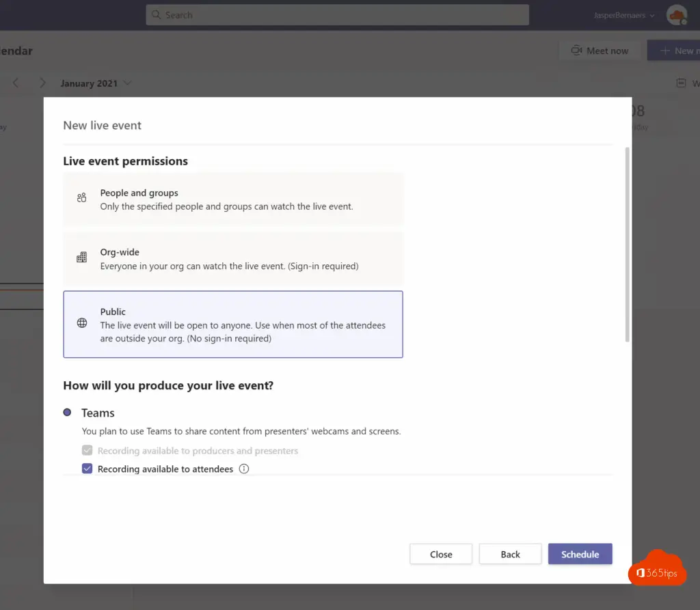Select the Public permission option
The height and width of the screenshot is (610, 700).
[x=232, y=324]
